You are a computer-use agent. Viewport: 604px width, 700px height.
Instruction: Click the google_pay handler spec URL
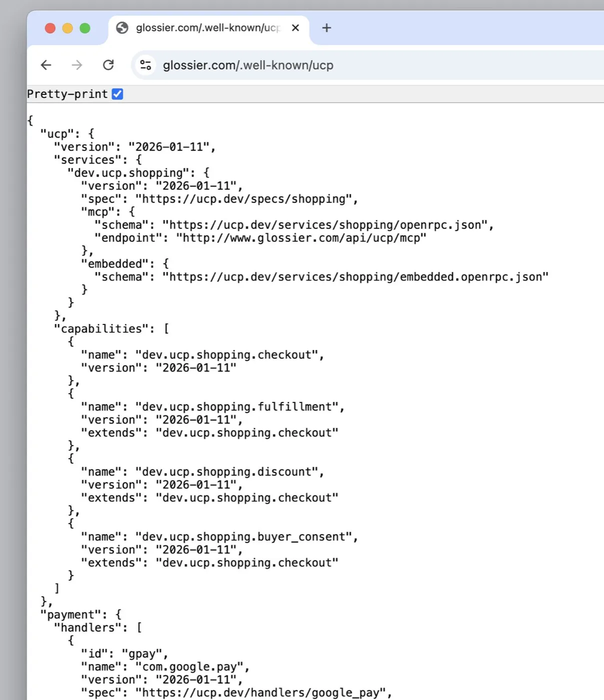(261, 692)
